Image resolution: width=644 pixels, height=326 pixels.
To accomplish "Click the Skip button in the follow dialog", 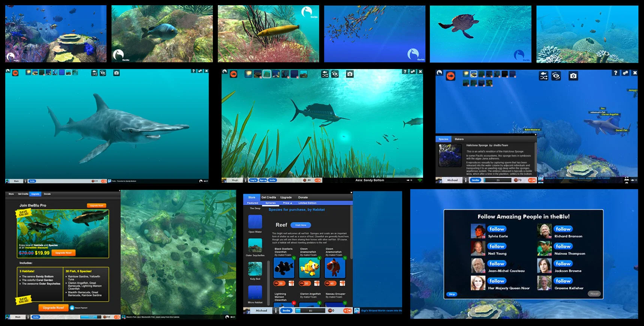I will click(452, 294).
